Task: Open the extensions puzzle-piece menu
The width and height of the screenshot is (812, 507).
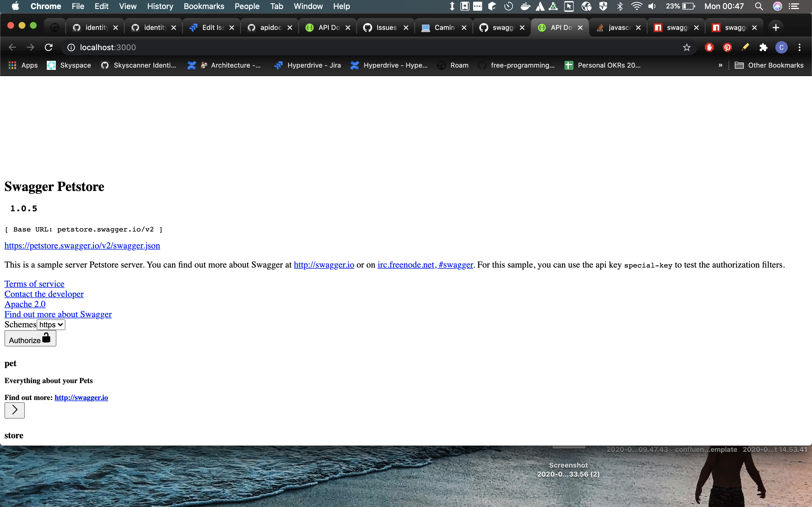Action: point(763,47)
